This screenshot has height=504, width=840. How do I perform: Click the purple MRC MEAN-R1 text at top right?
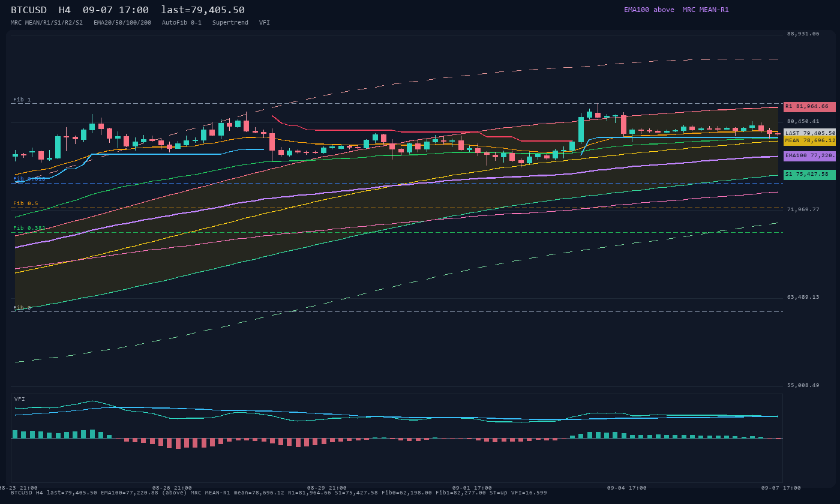(706, 10)
